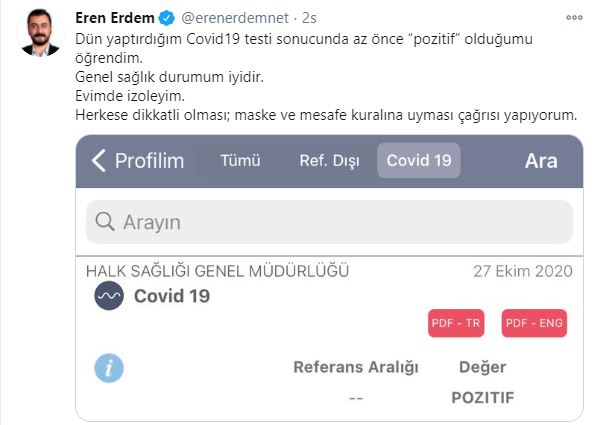Download the PDF - ENG report
This screenshot has height=425, width=599.
click(534, 323)
